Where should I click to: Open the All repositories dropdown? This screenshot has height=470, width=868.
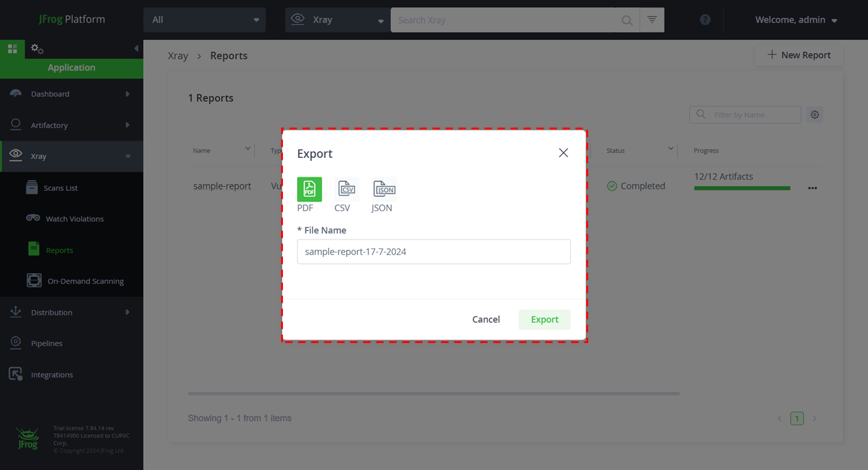(x=204, y=20)
